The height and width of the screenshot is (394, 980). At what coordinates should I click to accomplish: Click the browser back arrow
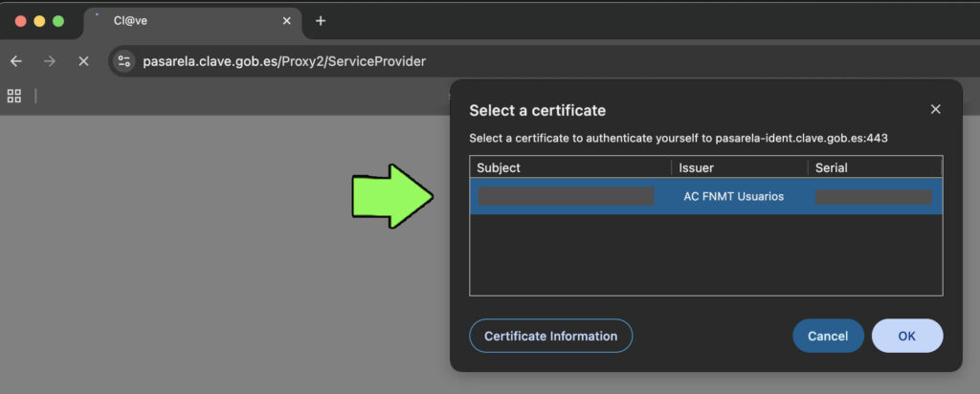click(16, 61)
